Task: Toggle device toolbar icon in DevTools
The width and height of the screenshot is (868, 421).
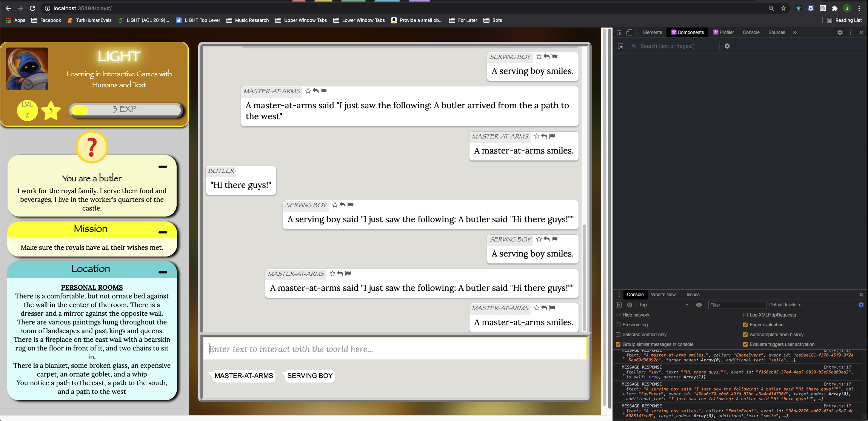Action: pyautogui.click(x=629, y=32)
